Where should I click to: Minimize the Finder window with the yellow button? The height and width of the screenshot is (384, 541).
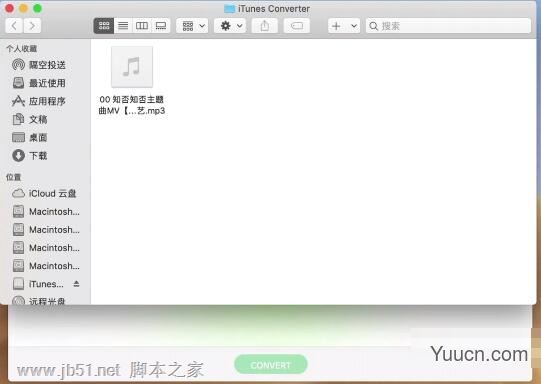coord(23,8)
